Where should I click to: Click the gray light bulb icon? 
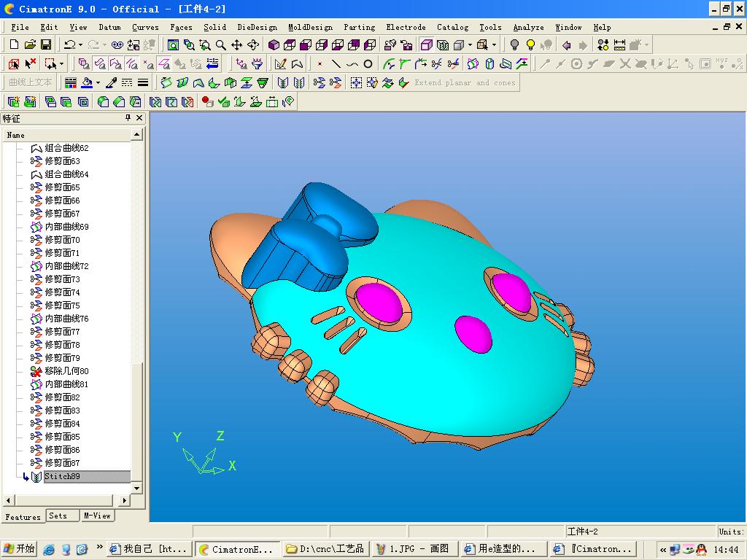point(514,44)
